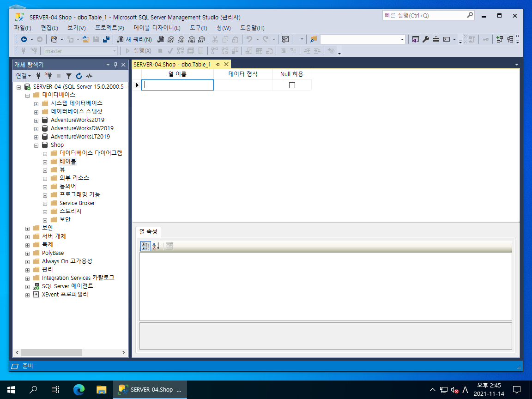This screenshot has height=399, width=532.
Task: Click the Save All icon
Action: pos(106,39)
